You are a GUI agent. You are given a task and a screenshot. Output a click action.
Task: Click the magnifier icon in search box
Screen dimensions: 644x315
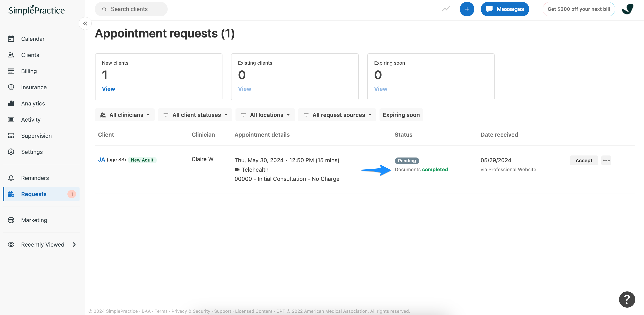(x=104, y=9)
